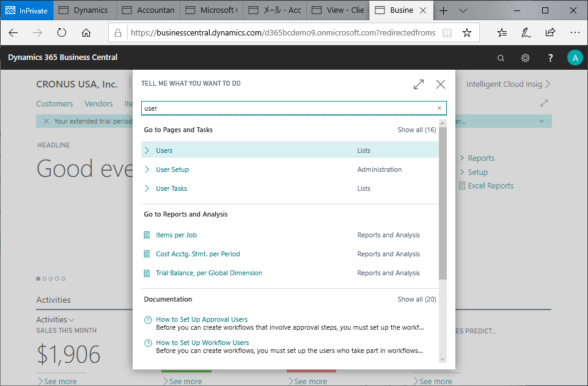This screenshot has width=588, height=386.
Task: Open a new browser tab
Action: click(443, 10)
